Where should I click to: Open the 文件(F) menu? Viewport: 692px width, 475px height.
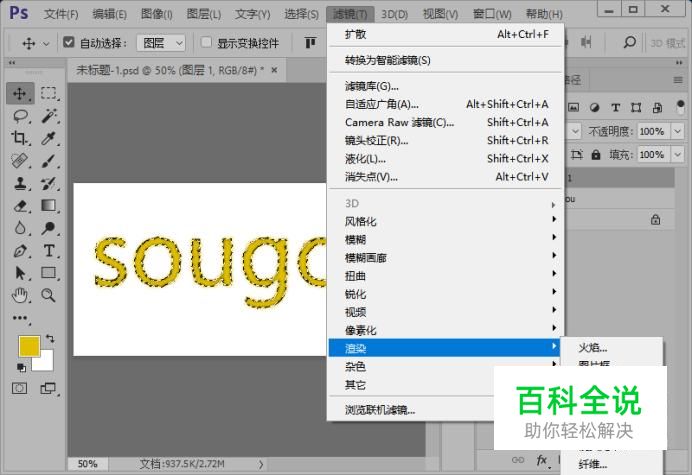[61, 14]
